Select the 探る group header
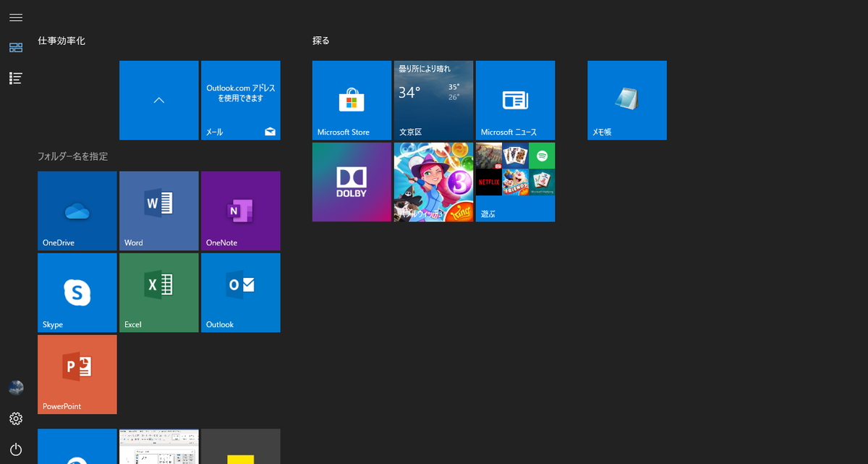The image size is (868, 464). click(321, 41)
